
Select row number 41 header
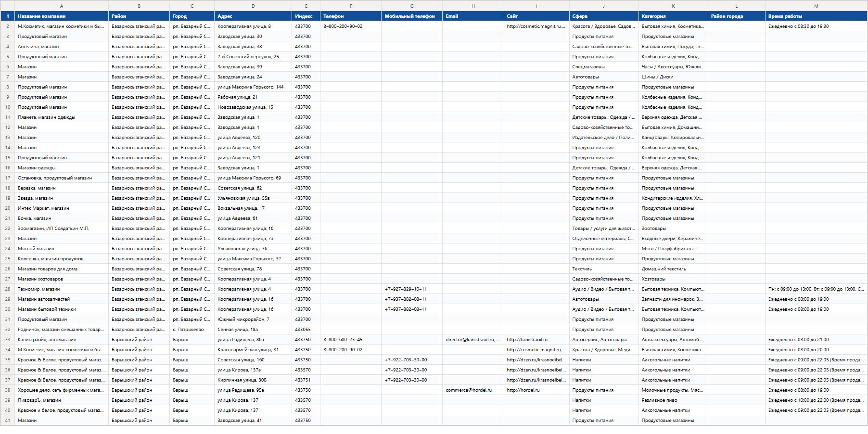8,421
